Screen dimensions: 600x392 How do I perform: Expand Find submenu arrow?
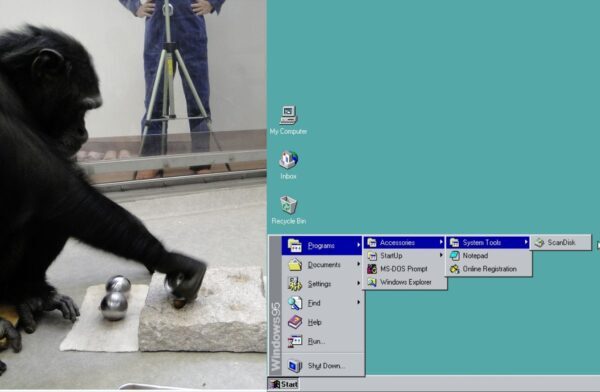pos(359,302)
